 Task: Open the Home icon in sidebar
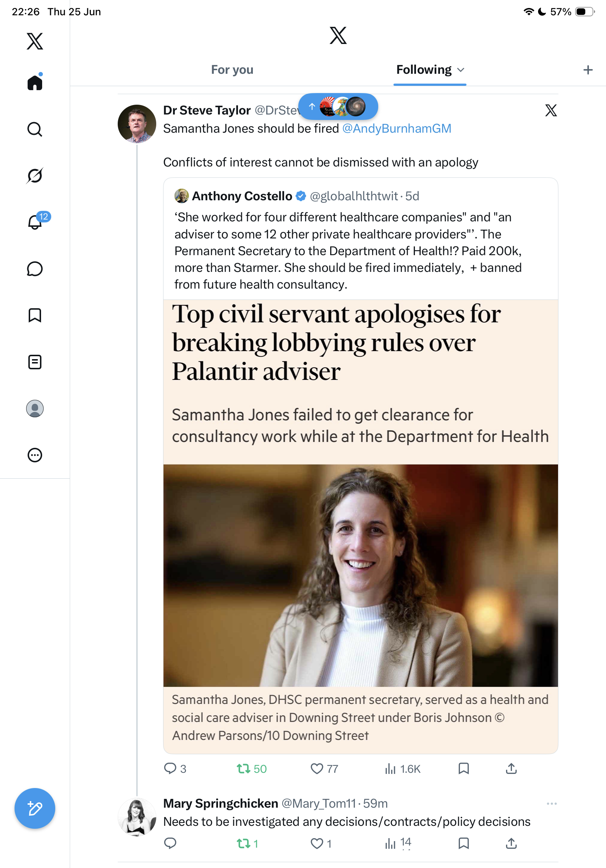35,82
